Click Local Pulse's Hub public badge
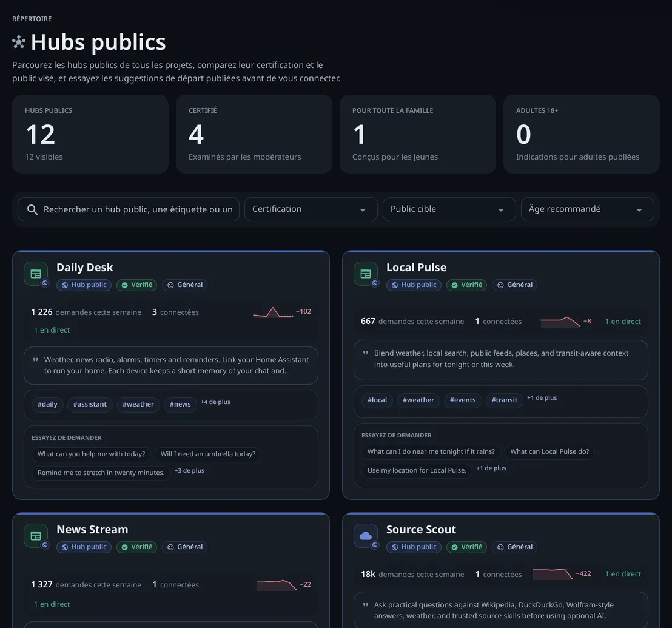This screenshot has height=628, width=672. pyautogui.click(x=414, y=285)
